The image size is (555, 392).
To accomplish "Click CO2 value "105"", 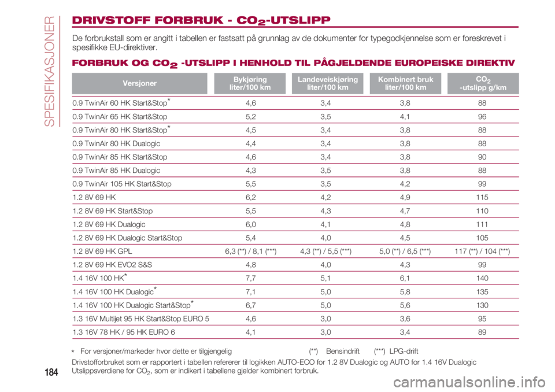I will pyautogui.click(x=482, y=238).
